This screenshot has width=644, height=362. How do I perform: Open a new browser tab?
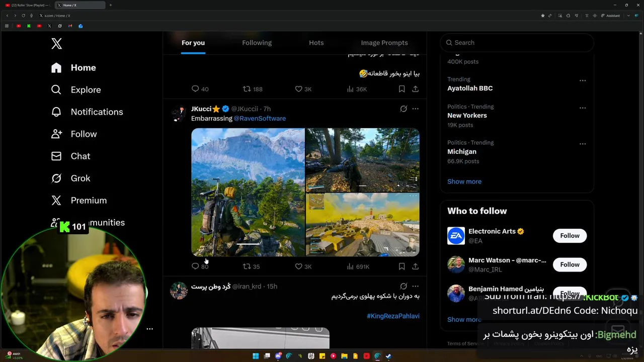[110, 5]
